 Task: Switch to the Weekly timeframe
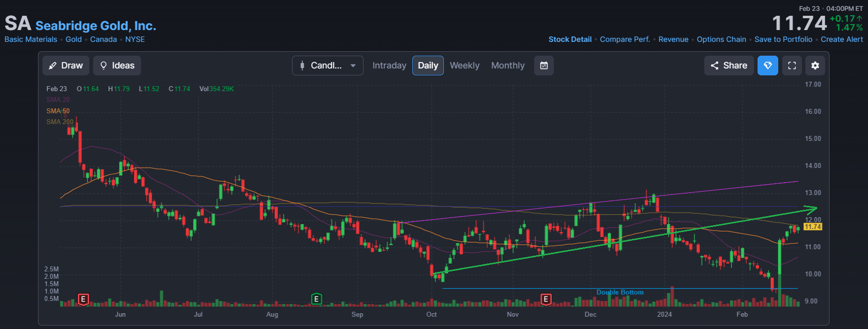pos(465,66)
